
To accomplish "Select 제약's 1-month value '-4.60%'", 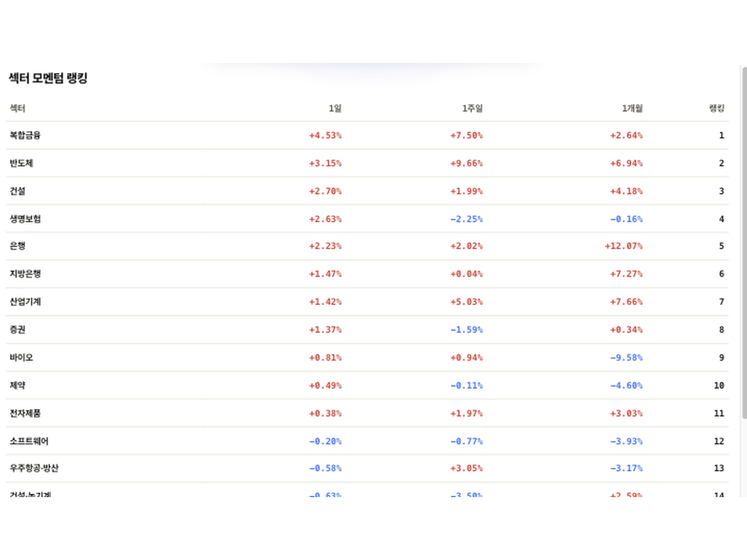I will click(x=626, y=385).
